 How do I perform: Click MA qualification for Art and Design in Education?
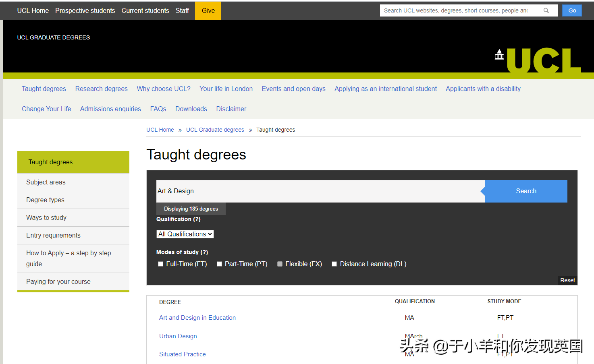(x=409, y=318)
